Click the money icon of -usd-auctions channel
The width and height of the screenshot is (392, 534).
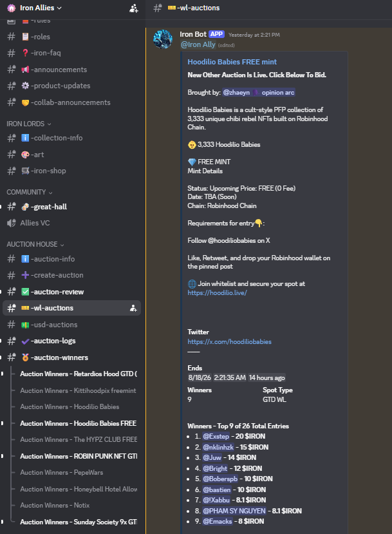(25, 325)
